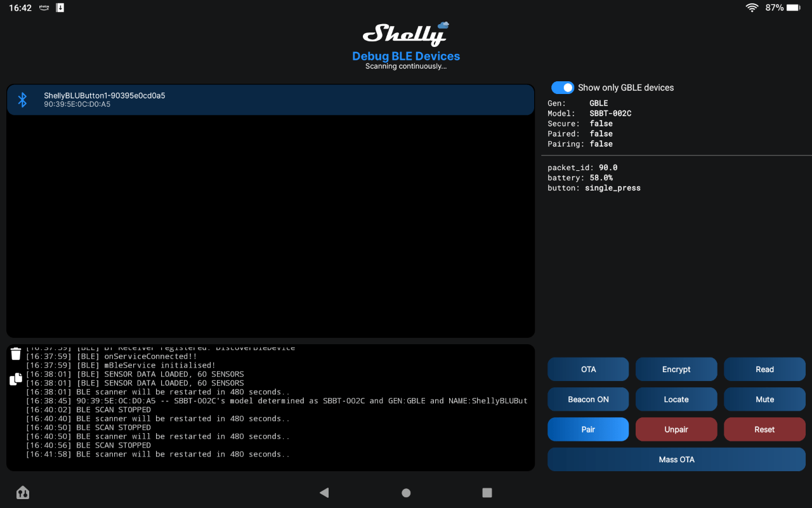Disable the Show only GBLE devices toggle
The width and height of the screenshot is (812, 508).
tap(563, 88)
